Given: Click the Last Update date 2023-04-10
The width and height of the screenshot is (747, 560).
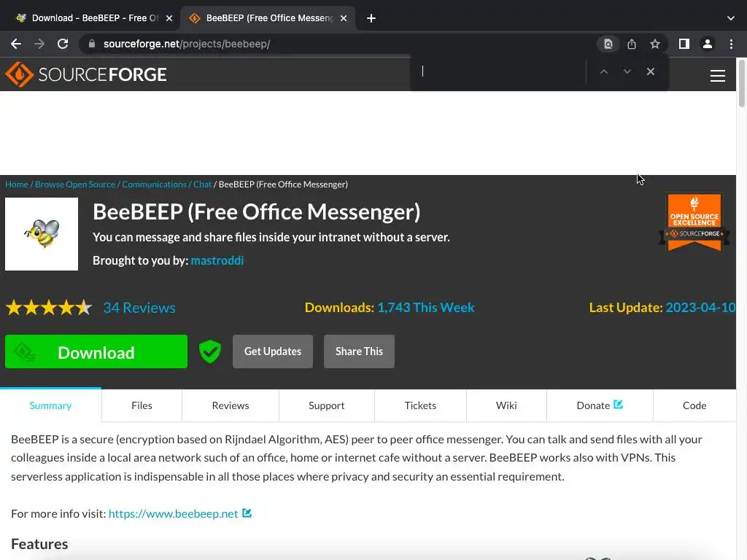Looking at the screenshot, I should pos(700,308).
